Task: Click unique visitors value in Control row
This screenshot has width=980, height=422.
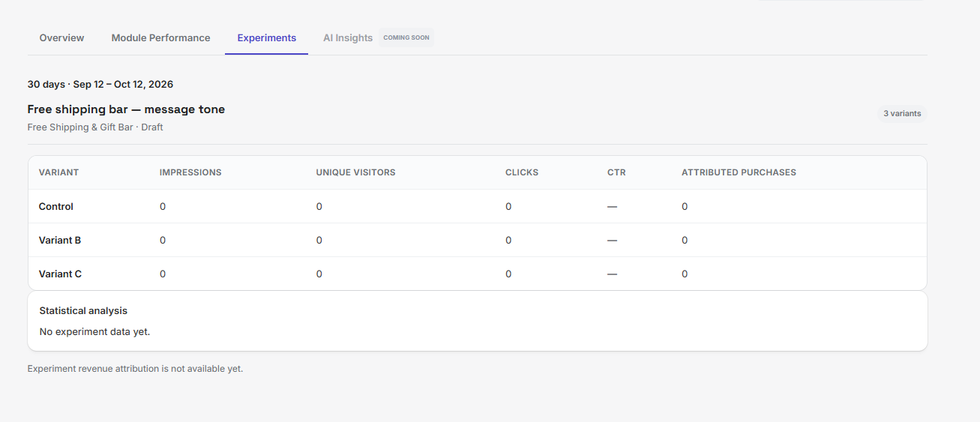Action: coord(319,206)
